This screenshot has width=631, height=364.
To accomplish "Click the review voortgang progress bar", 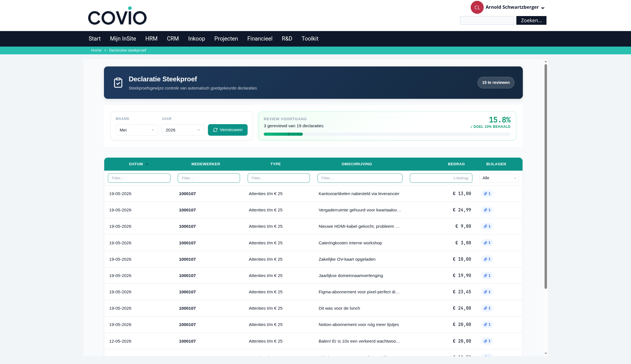I will coord(387,134).
